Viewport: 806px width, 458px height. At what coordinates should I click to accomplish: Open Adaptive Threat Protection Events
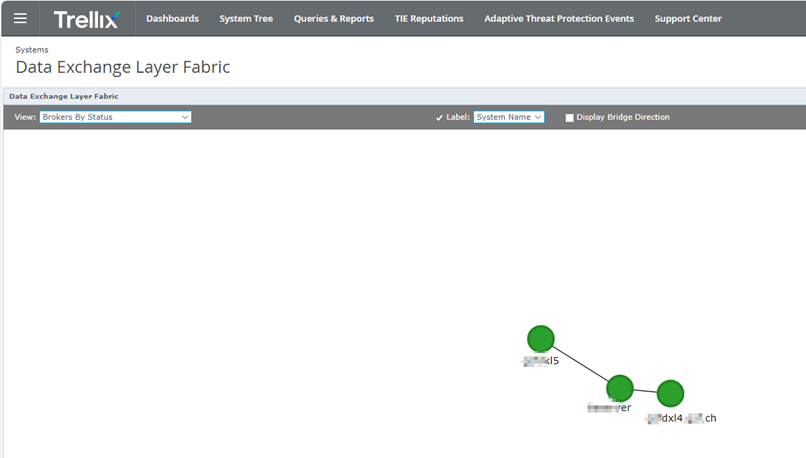point(559,19)
